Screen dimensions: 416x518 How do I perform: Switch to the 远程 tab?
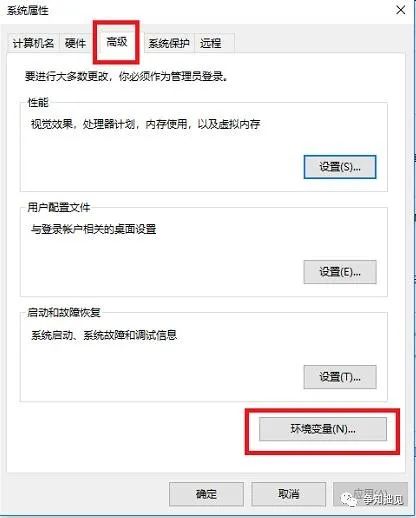[x=211, y=43]
